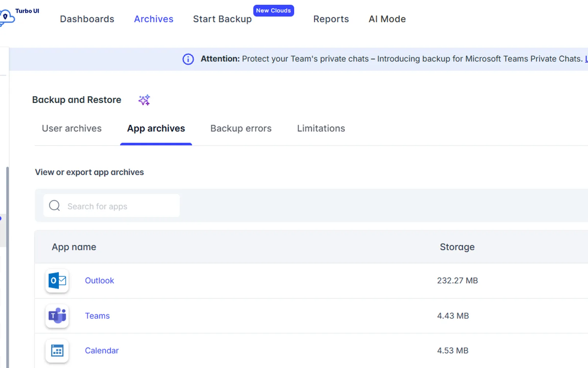
Task: View the Limitations tab
Action: tap(321, 128)
